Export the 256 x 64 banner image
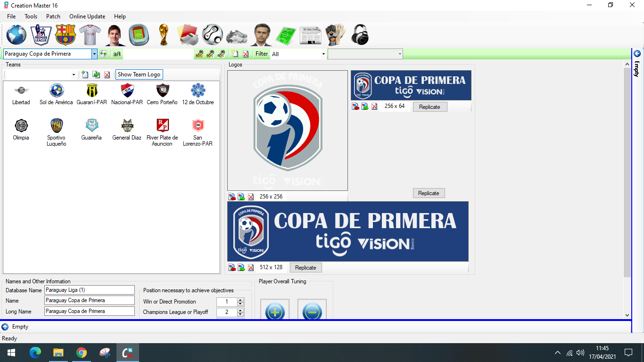Viewport: 644px width, 362px height. (364, 107)
